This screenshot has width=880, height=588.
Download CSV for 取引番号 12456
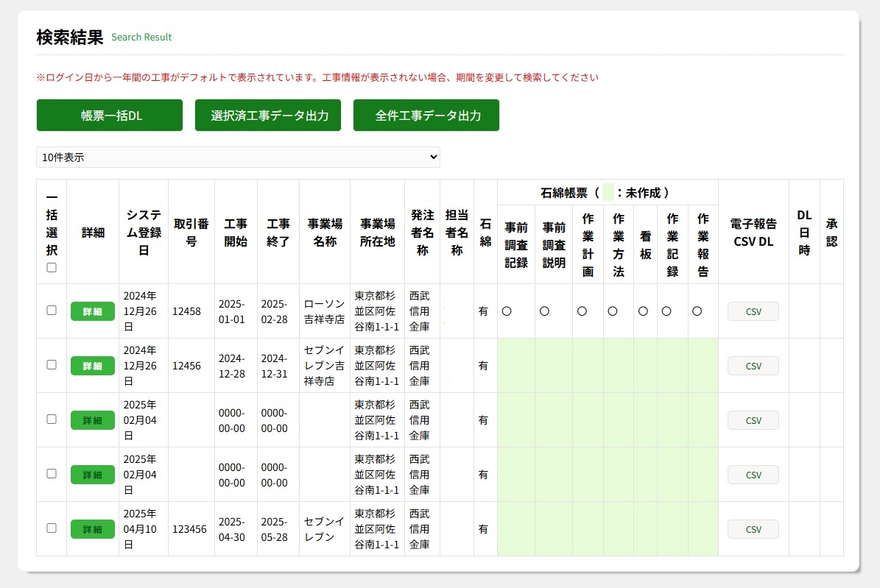point(753,366)
